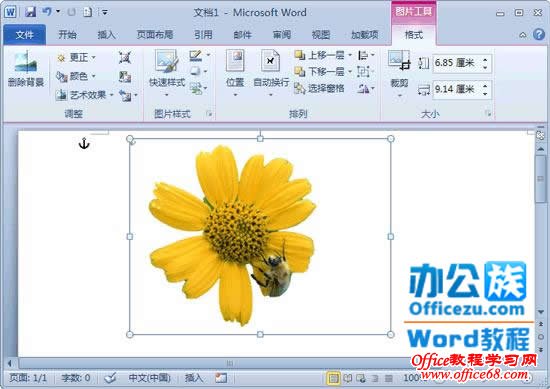Image resolution: width=550 pixels, height=389 pixels.
Task: Click the right middle sizing handle of picture
Action: 391,237
